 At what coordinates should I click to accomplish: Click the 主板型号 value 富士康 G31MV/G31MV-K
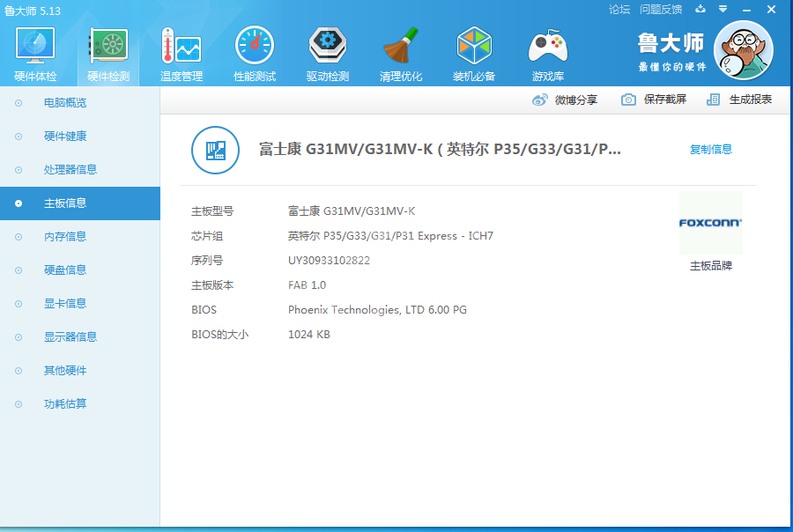[352, 211]
